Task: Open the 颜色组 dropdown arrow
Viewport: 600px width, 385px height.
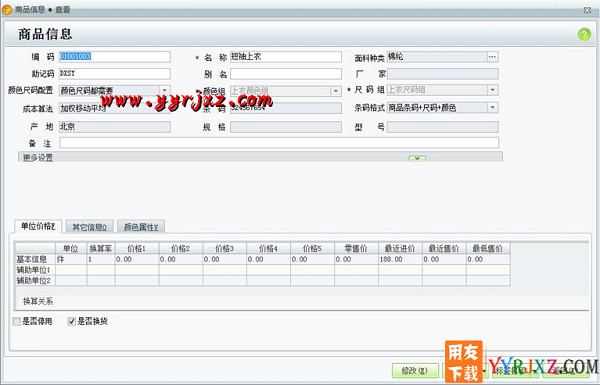Action: pos(336,91)
